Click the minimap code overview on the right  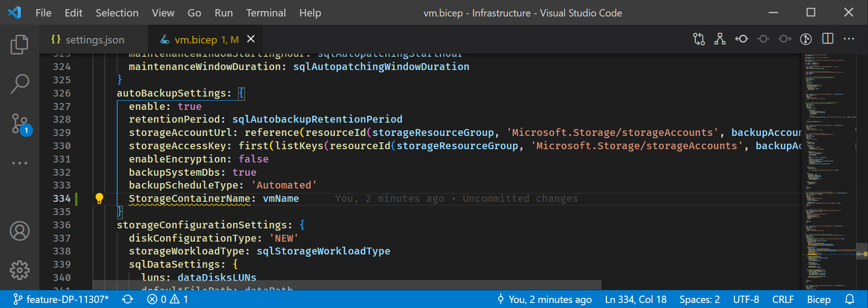(x=829, y=172)
